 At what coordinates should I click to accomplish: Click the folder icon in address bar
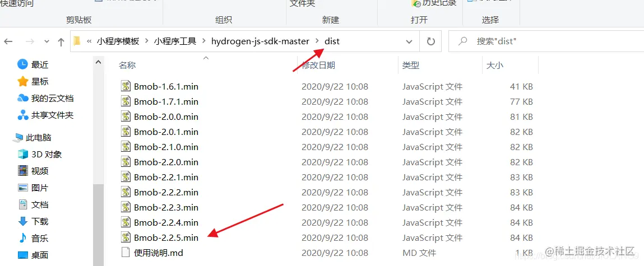[x=76, y=41]
